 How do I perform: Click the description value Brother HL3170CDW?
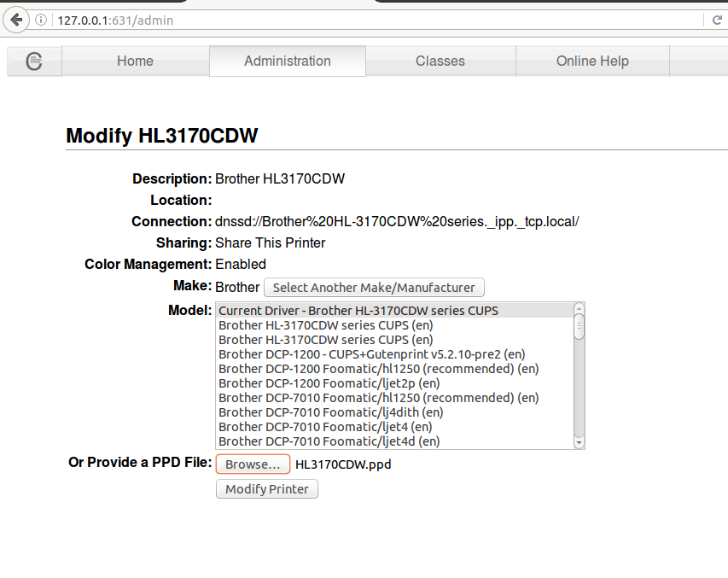[x=280, y=179]
